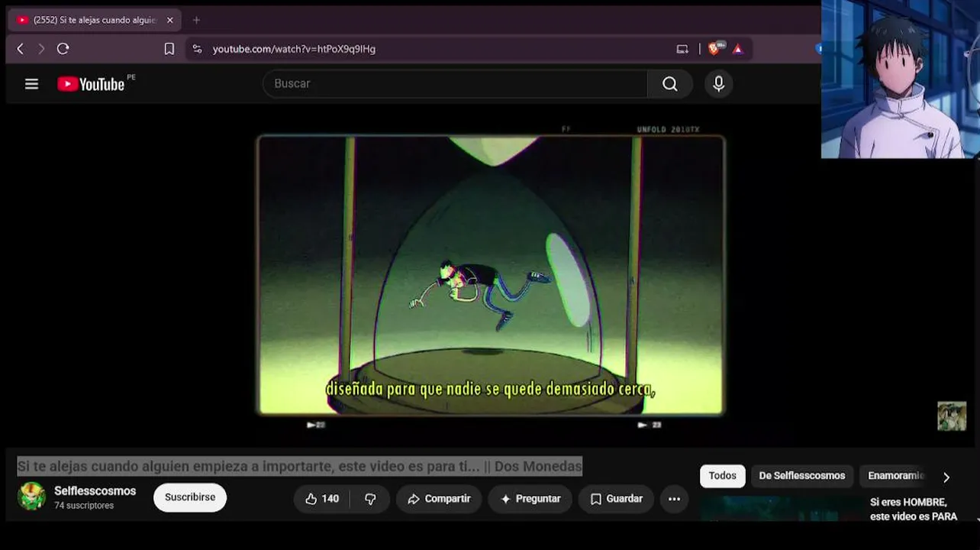Select the De Selflesscosmos filter chip
980x550 pixels.
point(801,476)
